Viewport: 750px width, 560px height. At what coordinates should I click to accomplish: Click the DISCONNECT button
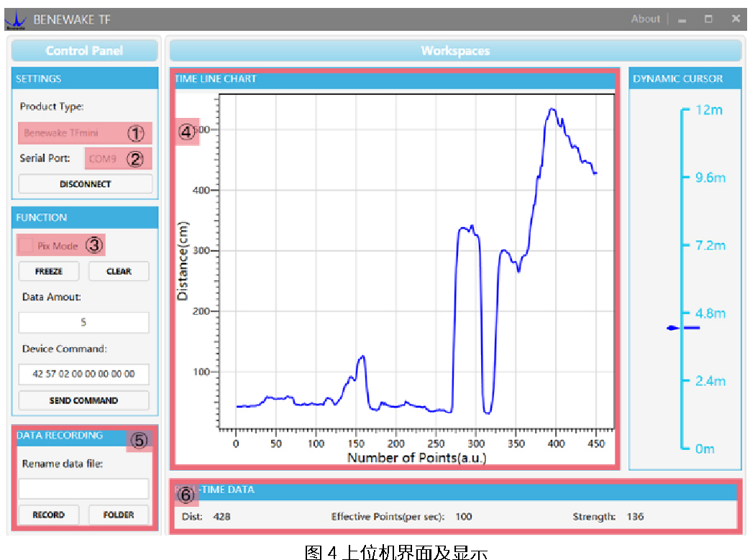pos(85,184)
